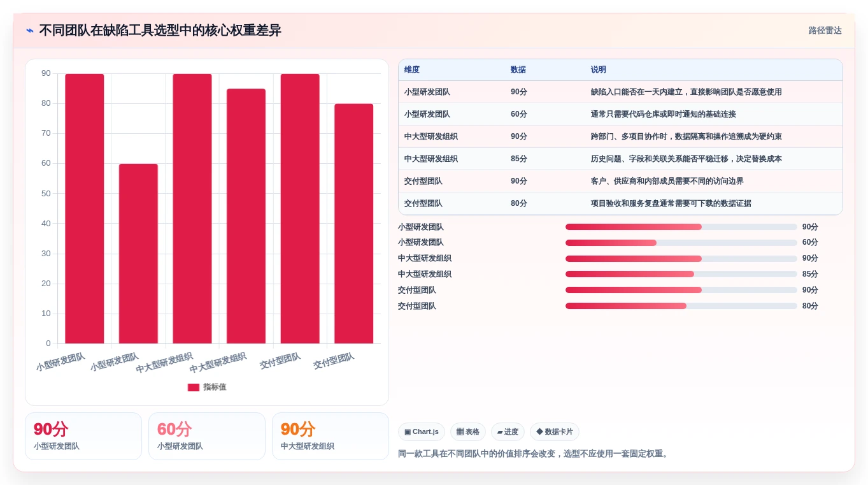Viewport: 868px width, 485px height.
Task: Click the 小型研发团队 60分 progress bar
Action: pyautogui.click(x=681, y=243)
